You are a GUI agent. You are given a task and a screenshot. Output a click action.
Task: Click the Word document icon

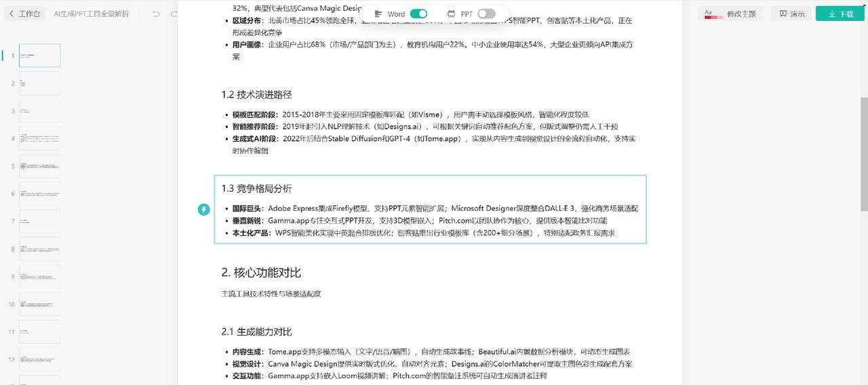[378, 14]
